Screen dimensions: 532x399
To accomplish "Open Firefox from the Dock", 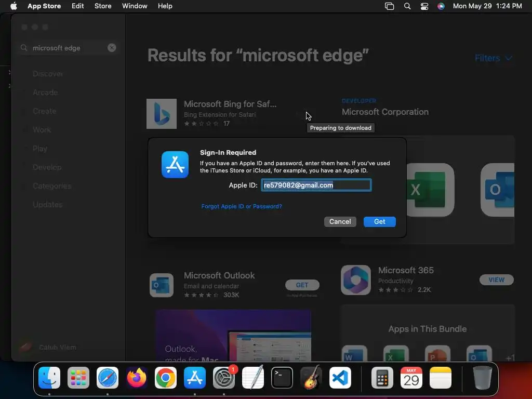I will click(x=137, y=378).
